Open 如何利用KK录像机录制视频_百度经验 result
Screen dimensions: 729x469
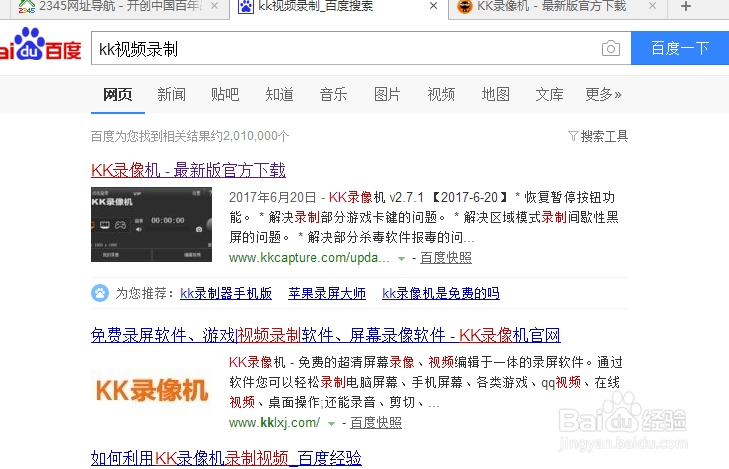[226, 458]
